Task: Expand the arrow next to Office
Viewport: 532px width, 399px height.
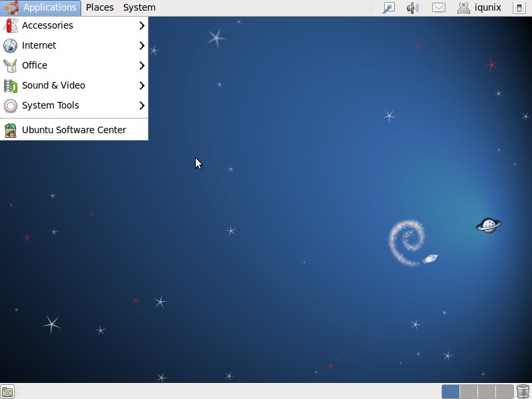Action: [x=142, y=65]
